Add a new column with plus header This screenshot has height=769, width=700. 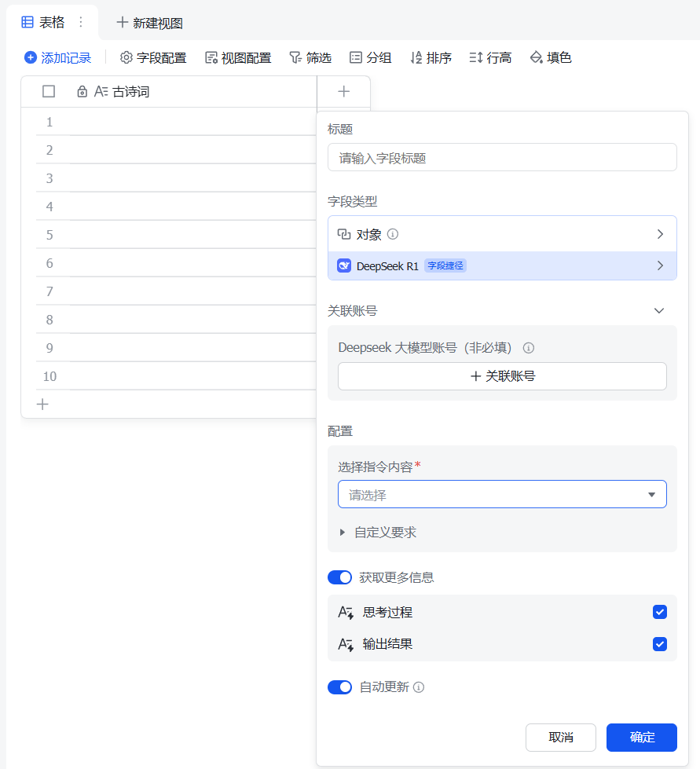tap(344, 92)
